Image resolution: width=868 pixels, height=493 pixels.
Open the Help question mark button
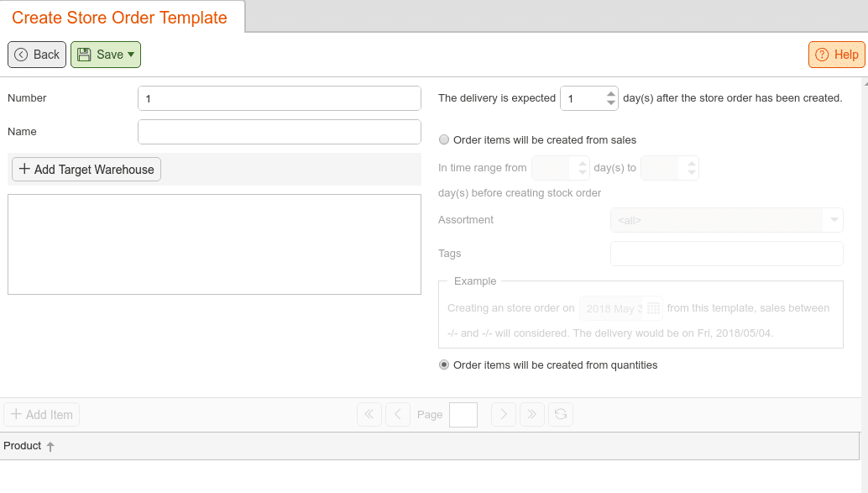click(836, 55)
